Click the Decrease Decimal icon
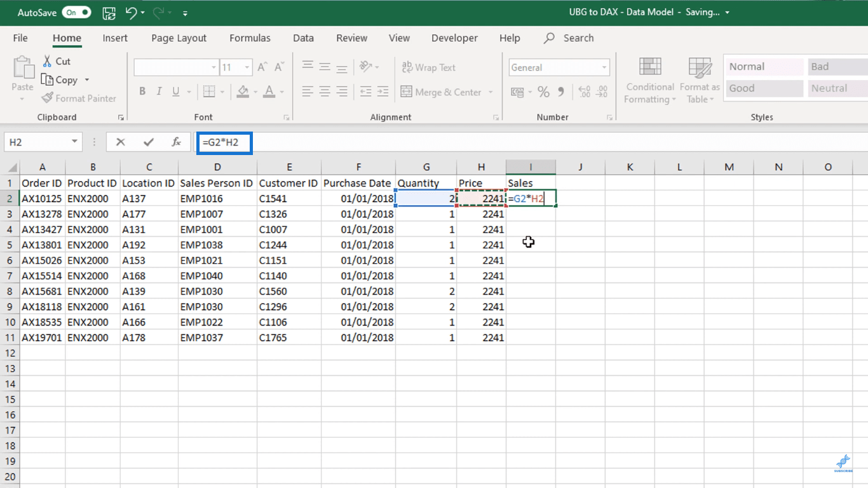The height and width of the screenshot is (488, 868). [602, 92]
